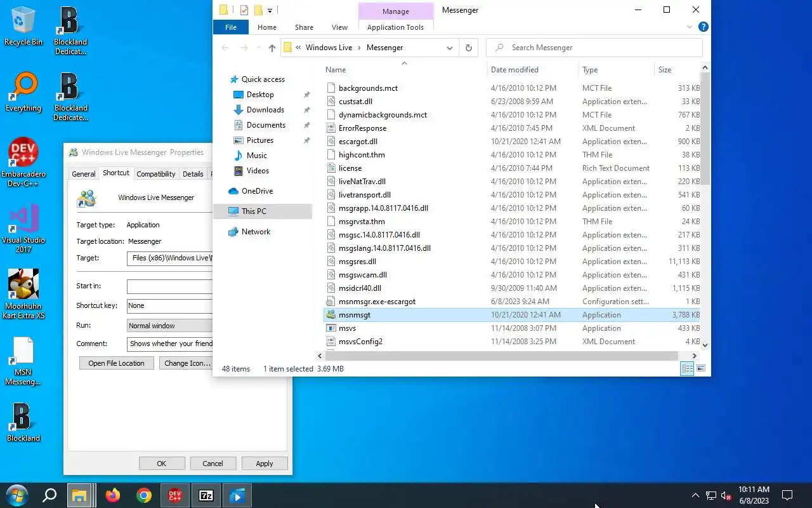The image size is (812, 508).
Task: Select Quick access in navigation pane
Action: (x=263, y=79)
